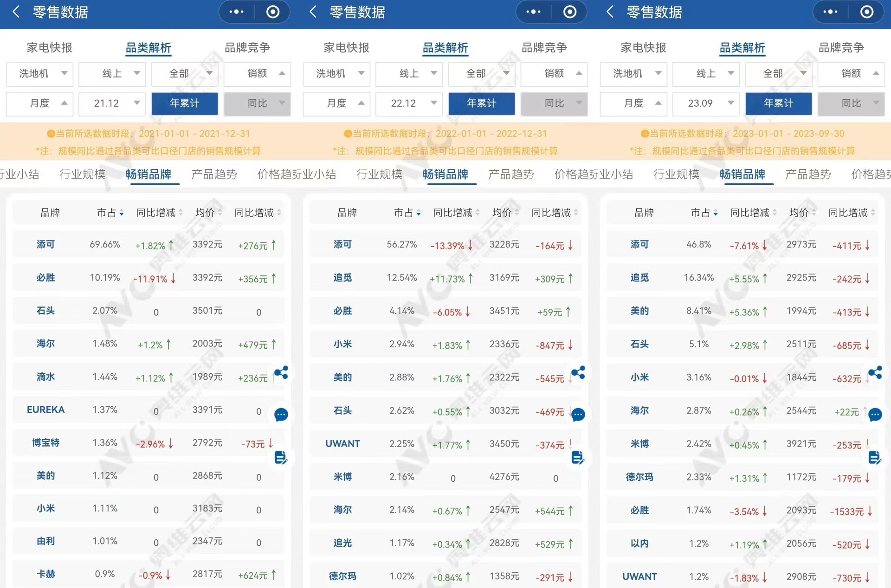Image resolution: width=891 pixels, height=588 pixels.
Task: Click the share icon in the left panel
Action: point(281,372)
